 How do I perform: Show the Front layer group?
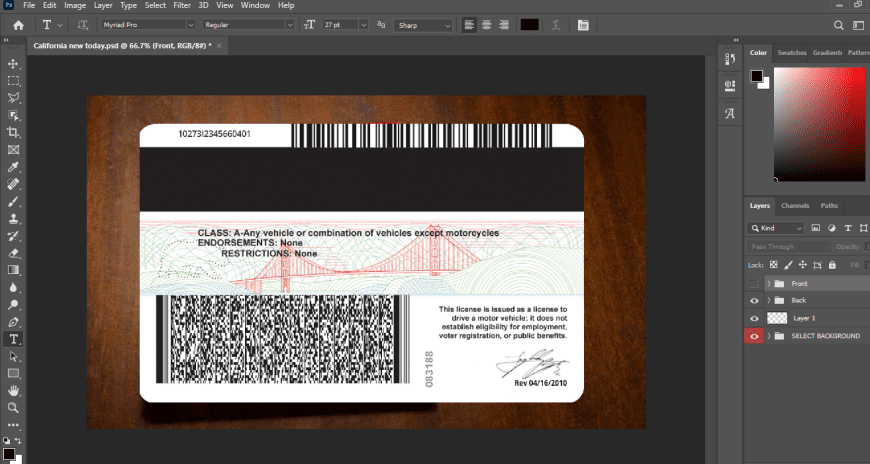pyautogui.click(x=754, y=284)
